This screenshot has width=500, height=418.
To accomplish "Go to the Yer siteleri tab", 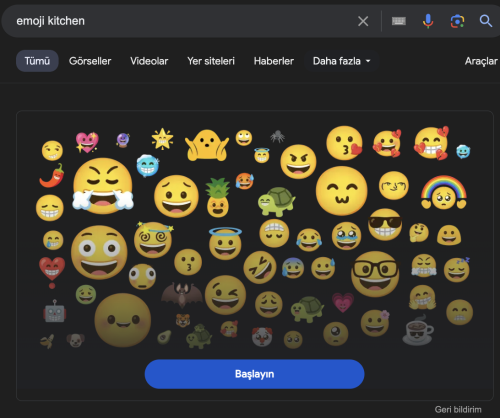I will 211,61.
